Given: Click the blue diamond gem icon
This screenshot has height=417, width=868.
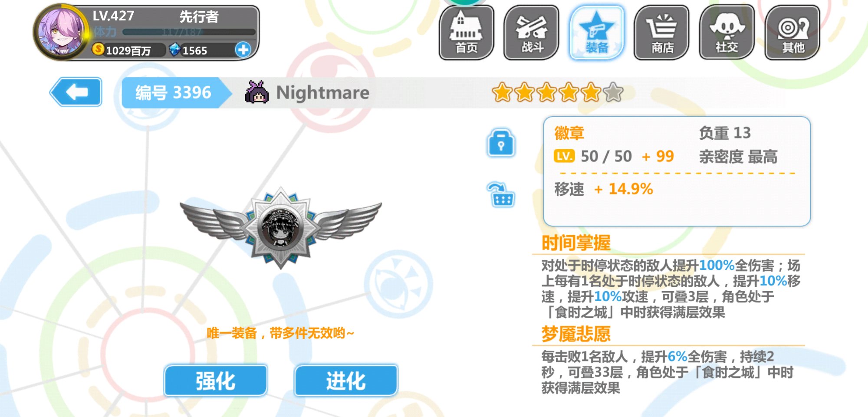Looking at the screenshot, I should tap(174, 49).
